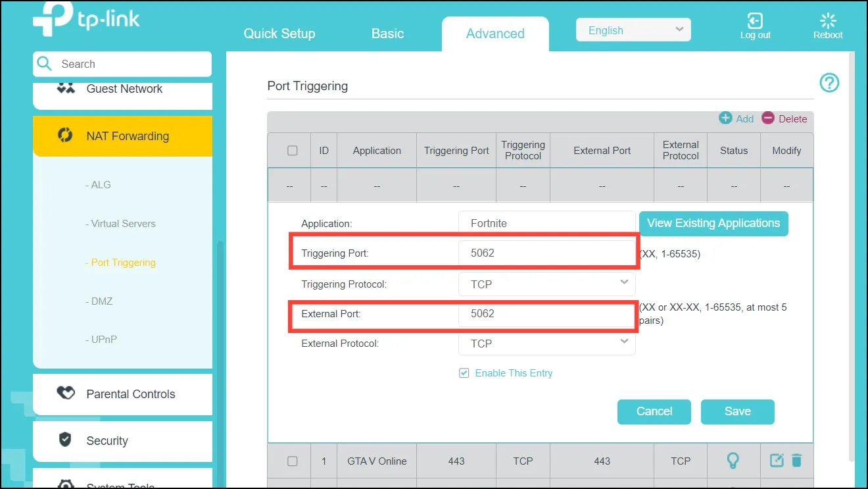Click the Triggering Port column header
This screenshot has height=489, width=868.
click(x=456, y=151)
